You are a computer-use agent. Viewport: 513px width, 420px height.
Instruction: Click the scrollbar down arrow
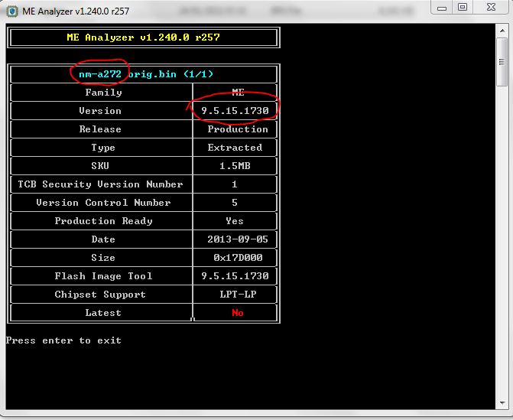pos(502,402)
